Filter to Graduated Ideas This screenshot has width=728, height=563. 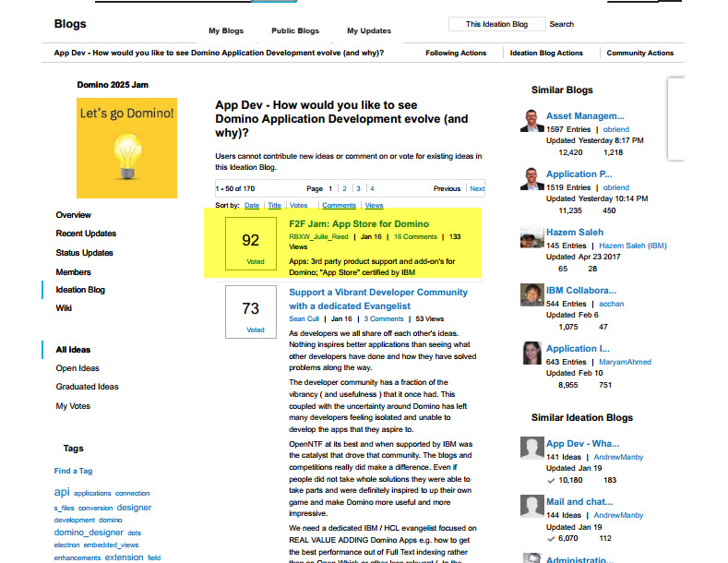coord(88,387)
